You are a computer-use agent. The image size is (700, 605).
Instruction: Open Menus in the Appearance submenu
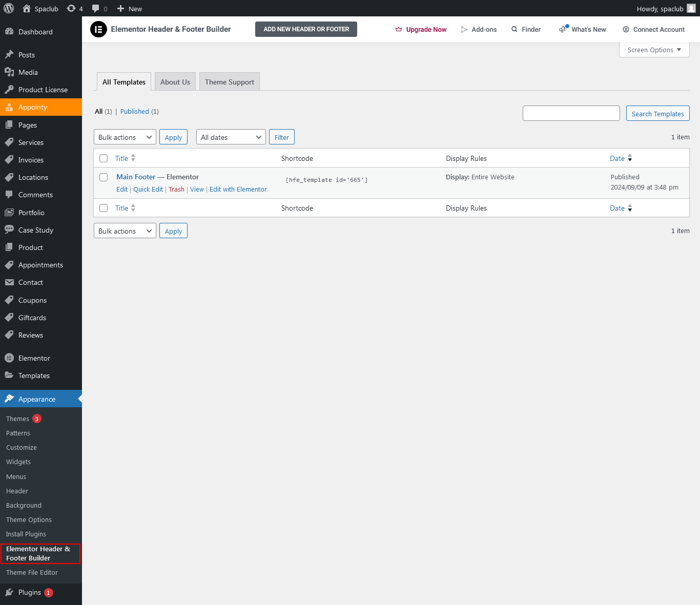(16, 476)
